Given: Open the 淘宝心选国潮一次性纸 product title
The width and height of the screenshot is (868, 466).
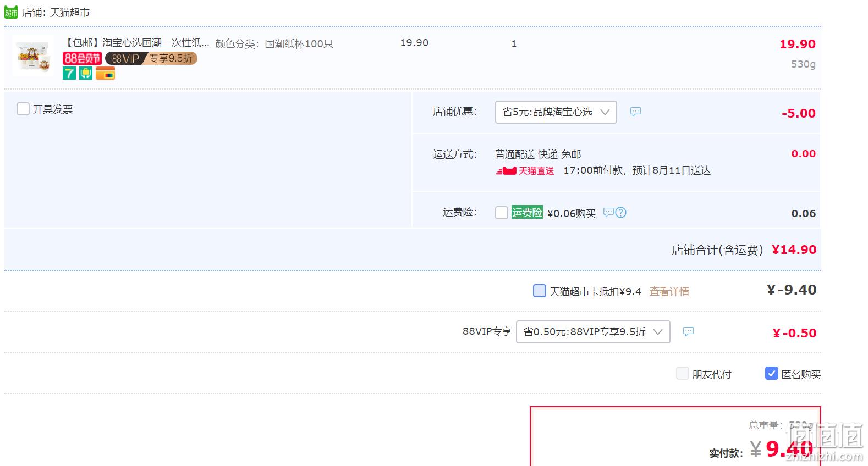Looking at the screenshot, I should (138, 43).
